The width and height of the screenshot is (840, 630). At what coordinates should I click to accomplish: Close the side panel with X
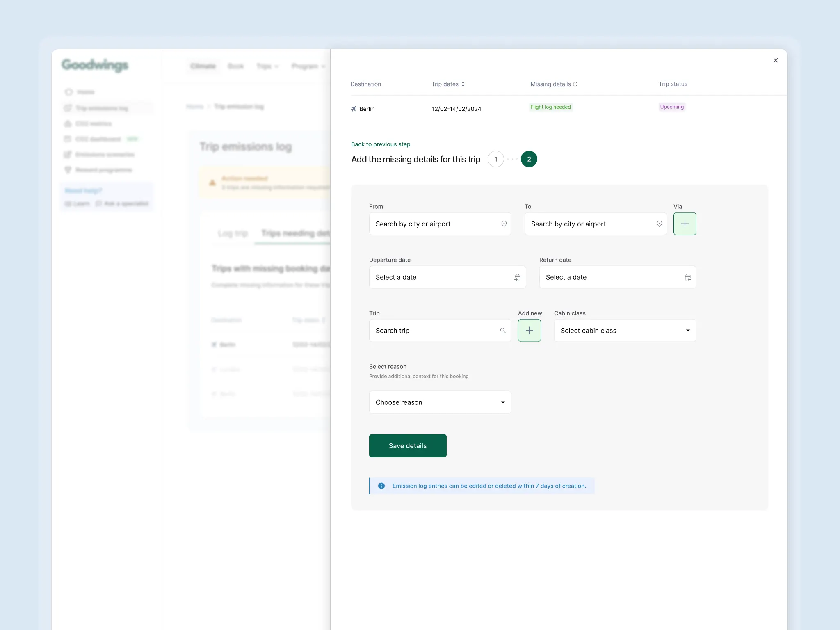click(775, 60)
